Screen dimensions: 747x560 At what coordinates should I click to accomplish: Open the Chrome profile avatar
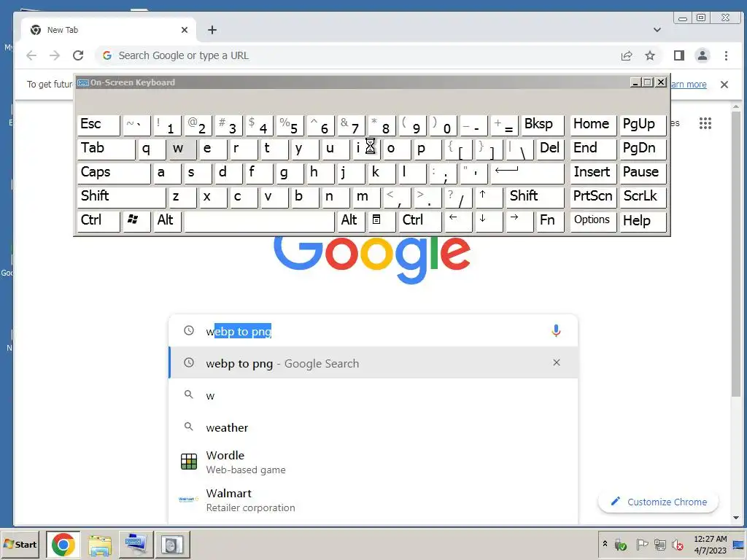coord(703,55)
